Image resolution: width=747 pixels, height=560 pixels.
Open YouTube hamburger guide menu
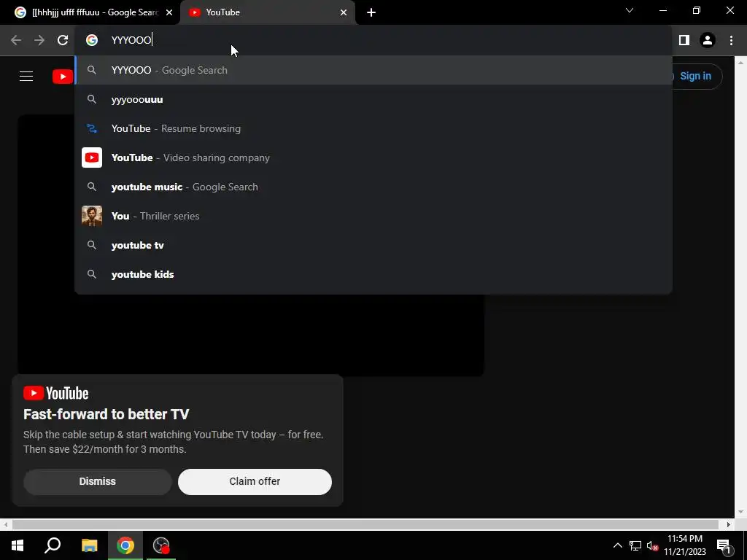(x=26, y=76)
